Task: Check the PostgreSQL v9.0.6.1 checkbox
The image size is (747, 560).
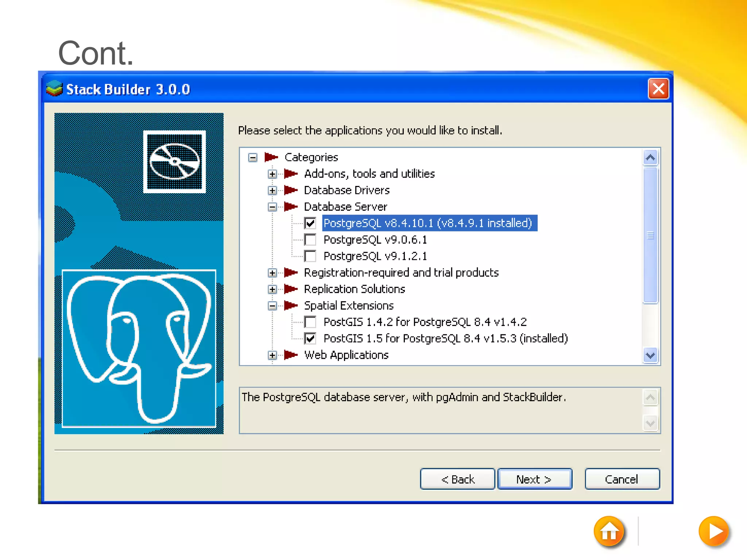Action: point(310,240)
